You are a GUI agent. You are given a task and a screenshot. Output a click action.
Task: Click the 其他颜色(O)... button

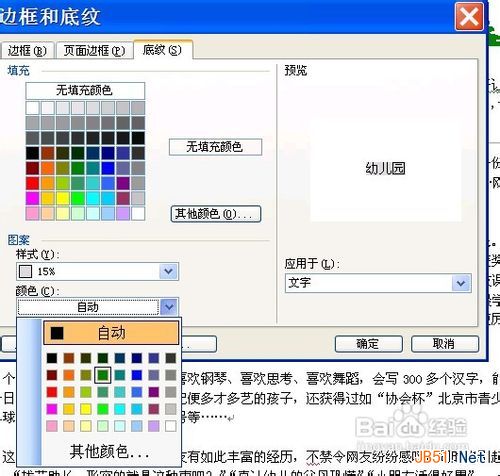click(x=216, y=214)
